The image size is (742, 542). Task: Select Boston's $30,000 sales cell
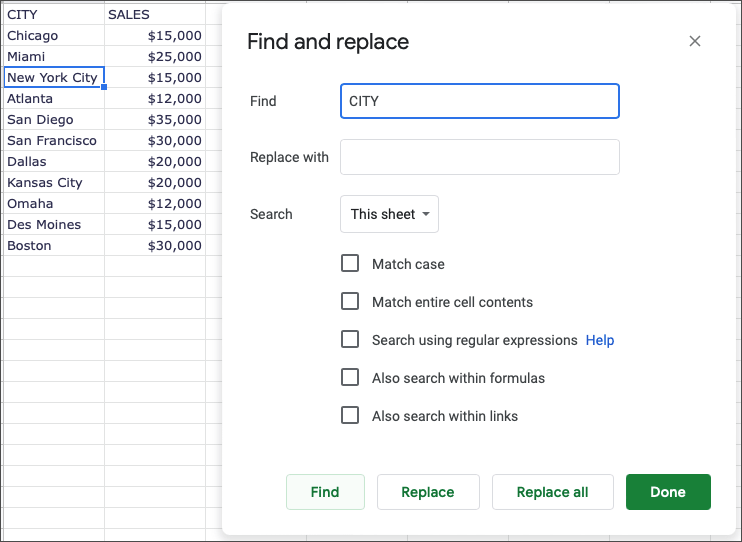155,245
